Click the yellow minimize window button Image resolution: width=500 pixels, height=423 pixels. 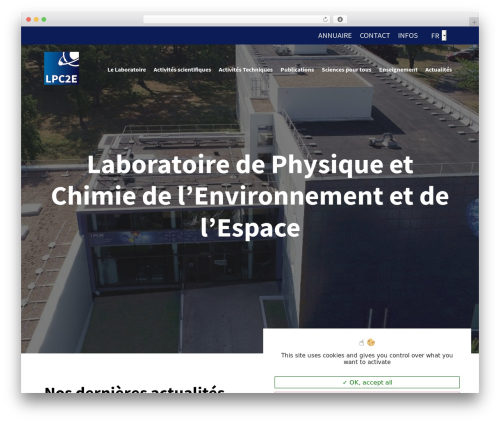(36, 20)
